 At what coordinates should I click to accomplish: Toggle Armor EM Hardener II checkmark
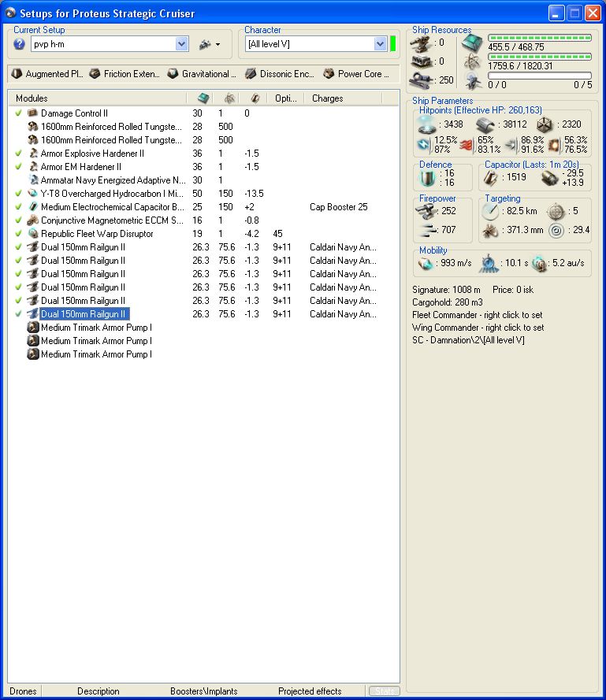point(18,167)
